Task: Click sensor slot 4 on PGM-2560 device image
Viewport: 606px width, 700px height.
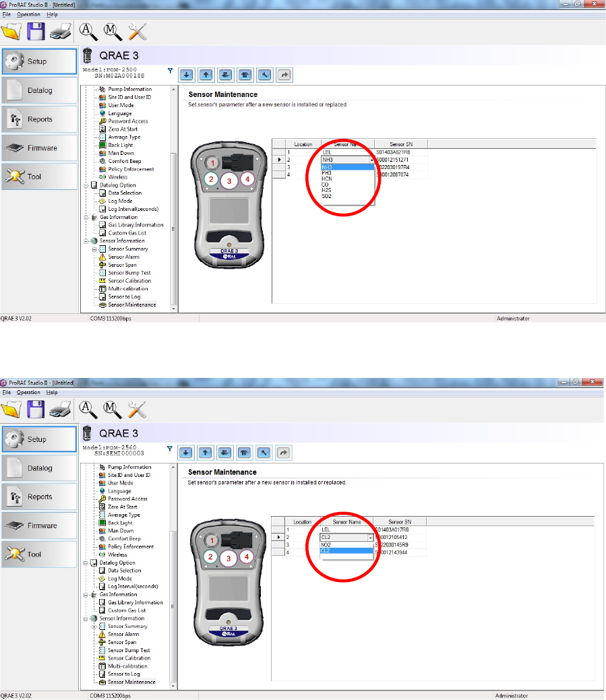Action: [247, 556]
